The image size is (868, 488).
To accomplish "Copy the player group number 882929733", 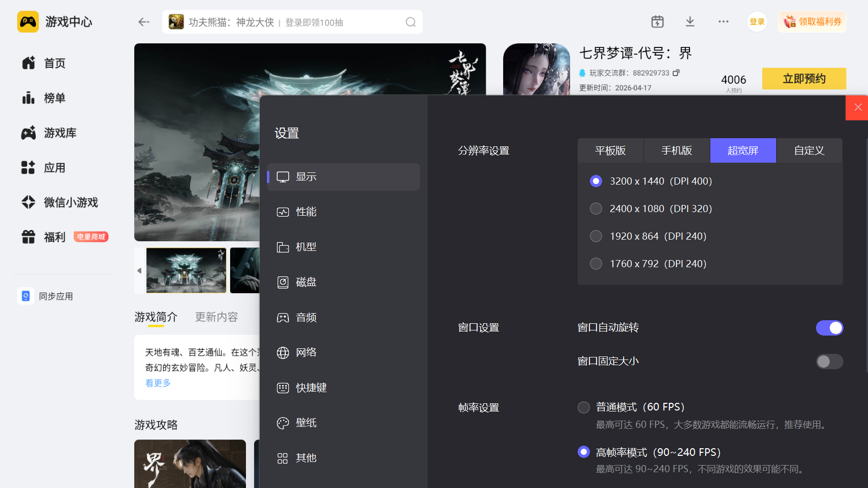I will [x=676, y=73].
